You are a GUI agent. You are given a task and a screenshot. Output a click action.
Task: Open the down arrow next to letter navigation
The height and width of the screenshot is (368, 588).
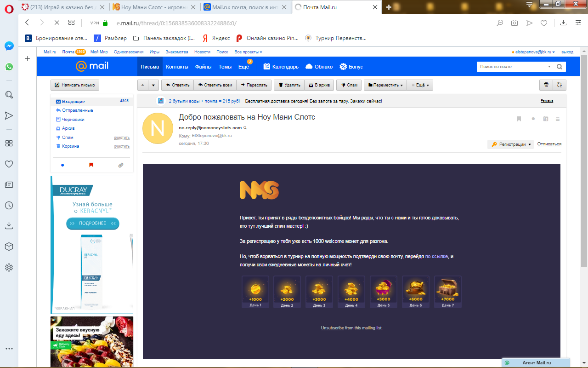[153, 85]
